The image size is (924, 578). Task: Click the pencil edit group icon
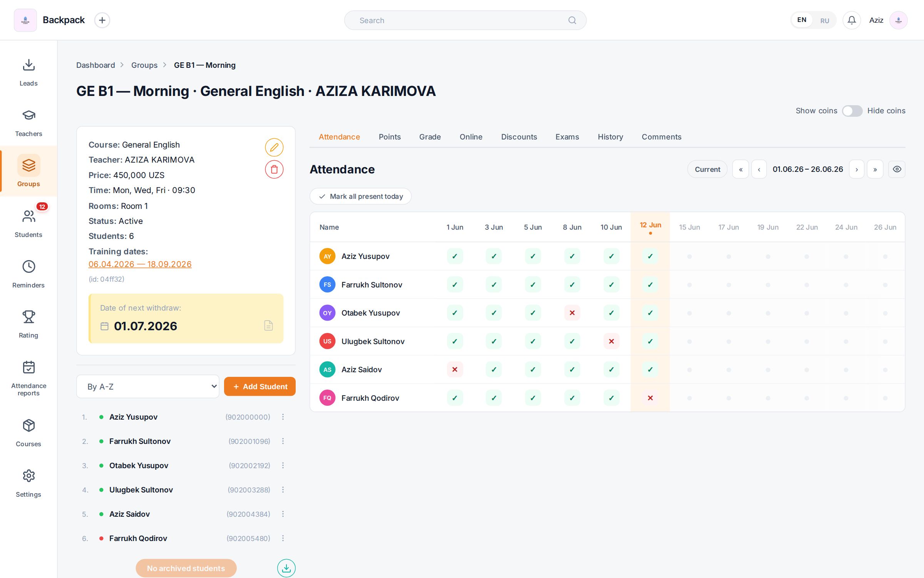274,147
